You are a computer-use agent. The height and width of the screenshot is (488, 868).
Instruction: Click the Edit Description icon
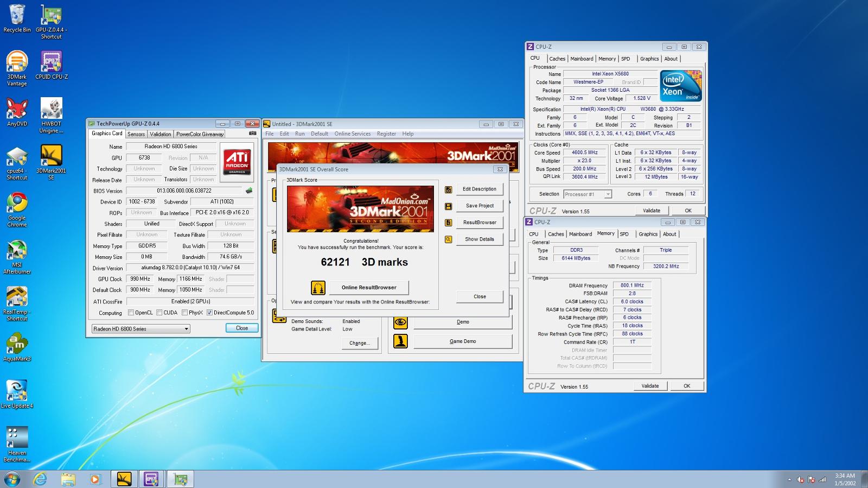pyautogui.click(x=448, y=189)
